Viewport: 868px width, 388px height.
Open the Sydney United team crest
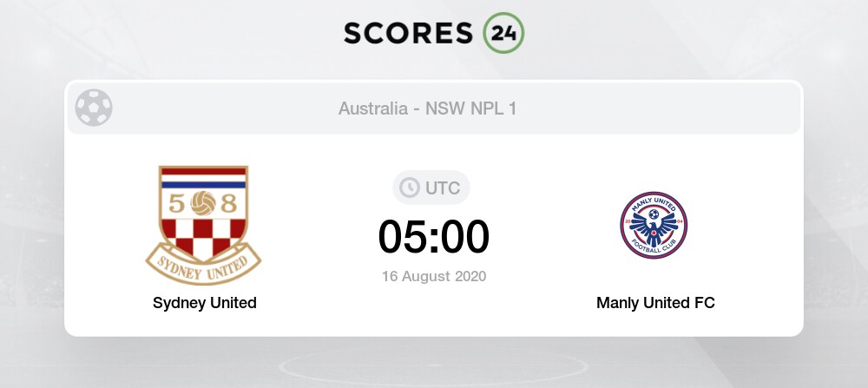204,226
